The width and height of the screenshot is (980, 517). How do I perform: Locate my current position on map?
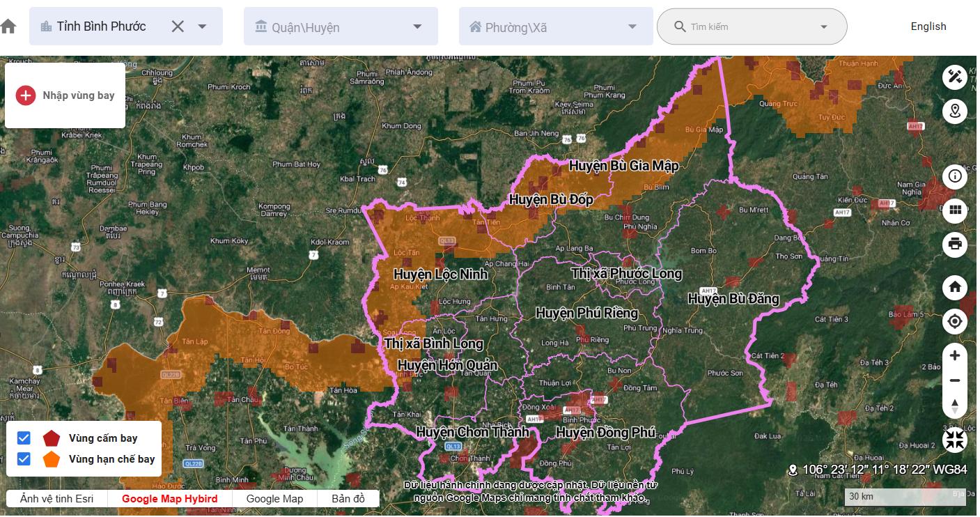click(x=954, y=321)
